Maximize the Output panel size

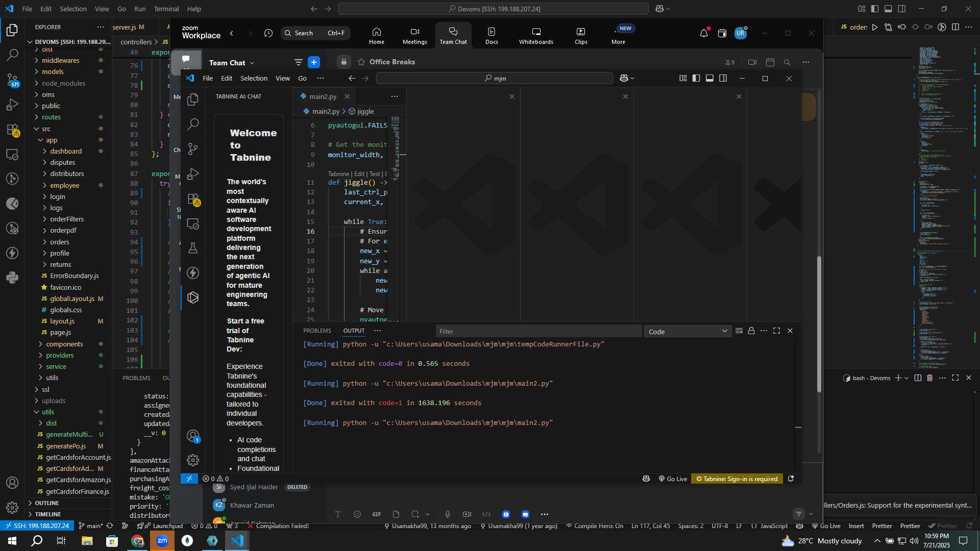pyautogui.click(x=776, y=331)
